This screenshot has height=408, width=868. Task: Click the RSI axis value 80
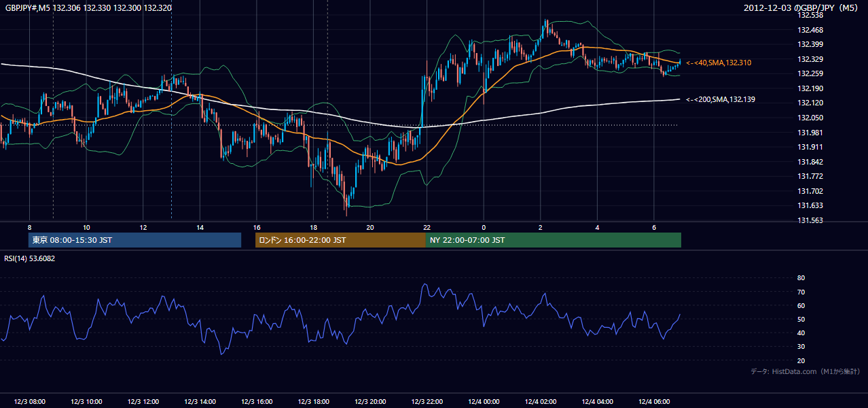click(x=801, y=278)
